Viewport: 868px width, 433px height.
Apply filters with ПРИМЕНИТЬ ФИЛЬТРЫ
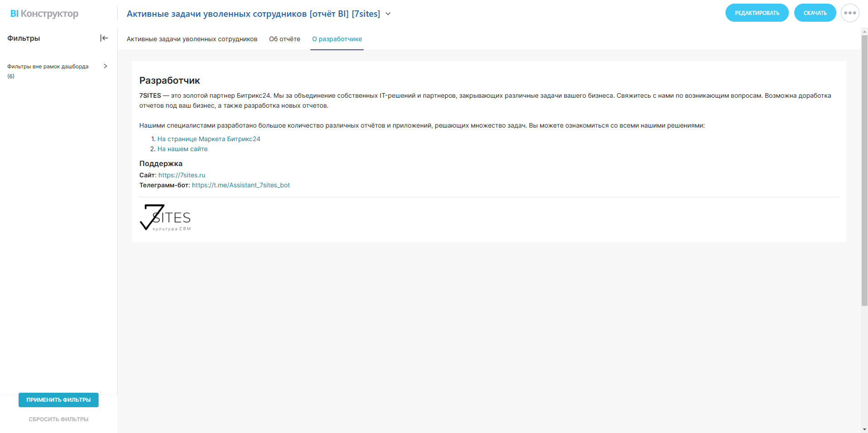[58, 400]
